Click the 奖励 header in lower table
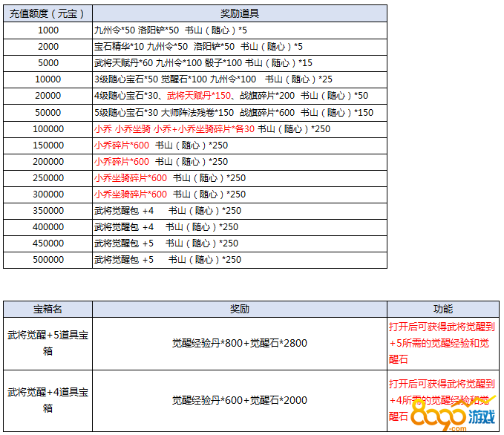504x435 pixels. (x=238, y=309)
